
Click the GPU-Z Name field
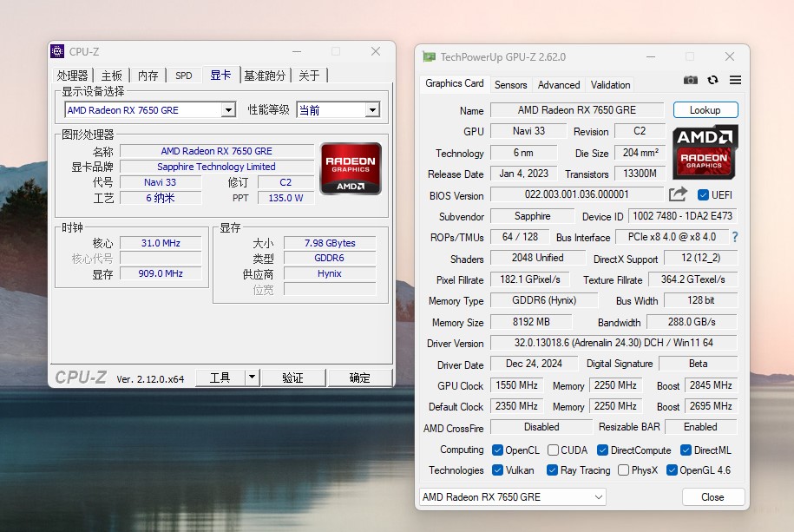(x=577, y=110)
